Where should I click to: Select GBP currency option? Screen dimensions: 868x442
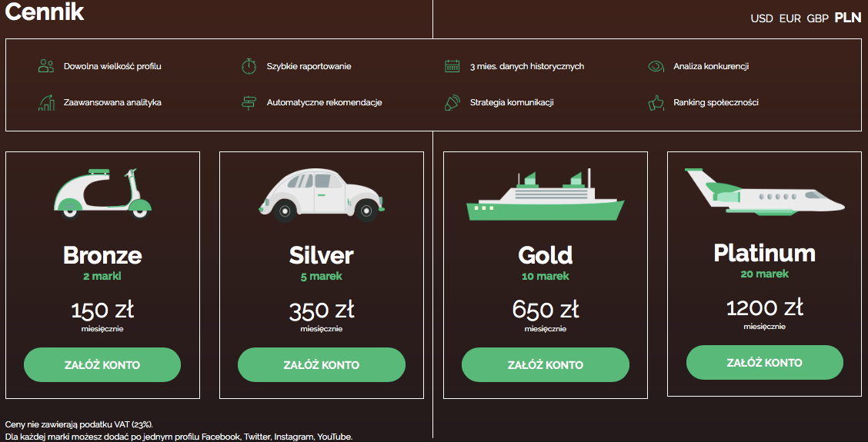[x=817, y=18]
